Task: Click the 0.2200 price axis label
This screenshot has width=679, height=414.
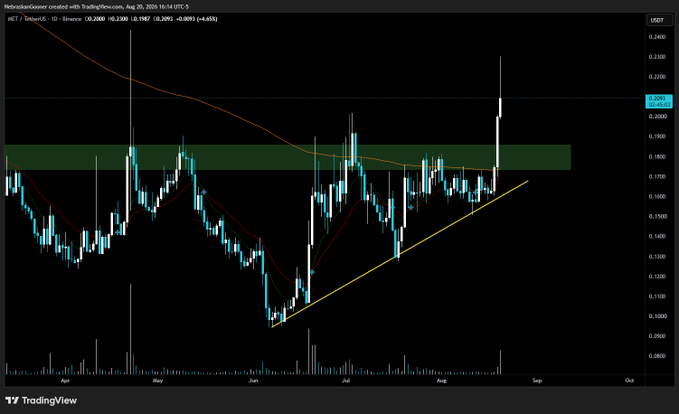Action: [657, 77]
